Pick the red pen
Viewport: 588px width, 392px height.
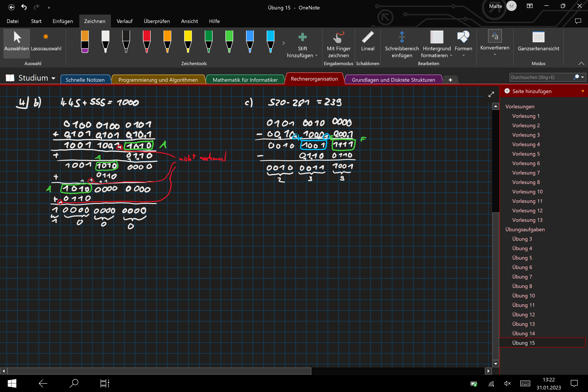[x=147, y=41]
